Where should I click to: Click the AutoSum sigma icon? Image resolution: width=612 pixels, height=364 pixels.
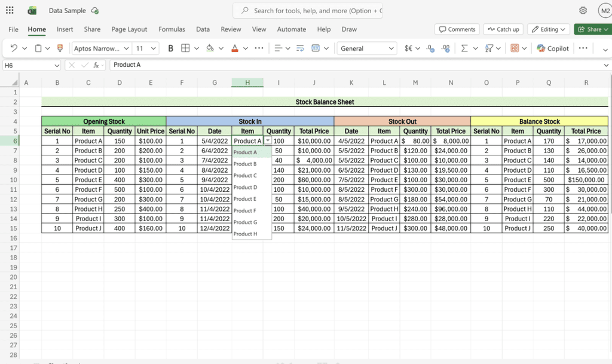point(464,48)
